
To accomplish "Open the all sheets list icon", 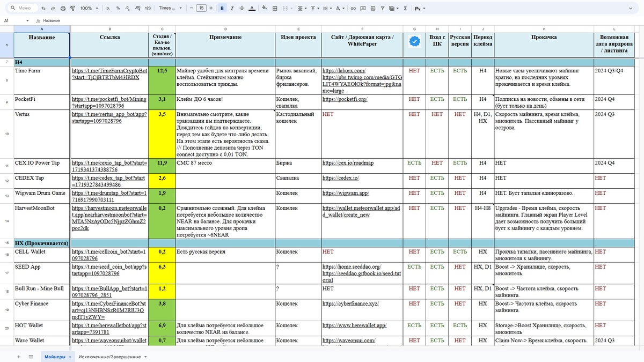I will [31, 356].
